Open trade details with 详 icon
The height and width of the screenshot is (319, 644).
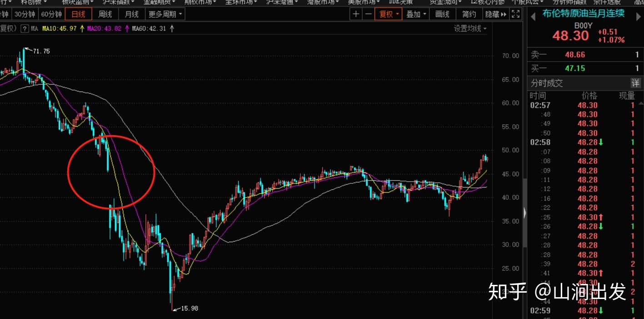pyautogui.click(x=635, y=83)
